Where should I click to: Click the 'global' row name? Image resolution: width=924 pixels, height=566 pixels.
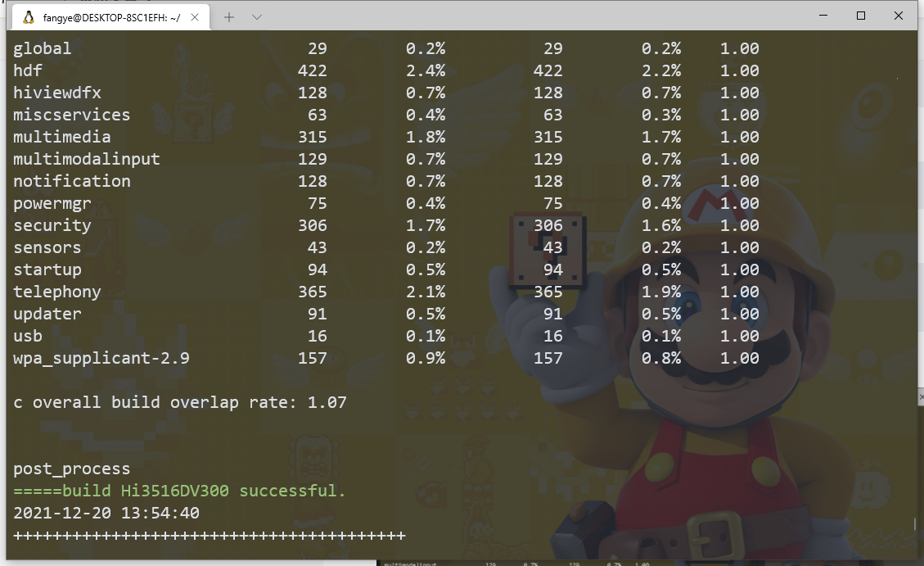coord(43,48)
